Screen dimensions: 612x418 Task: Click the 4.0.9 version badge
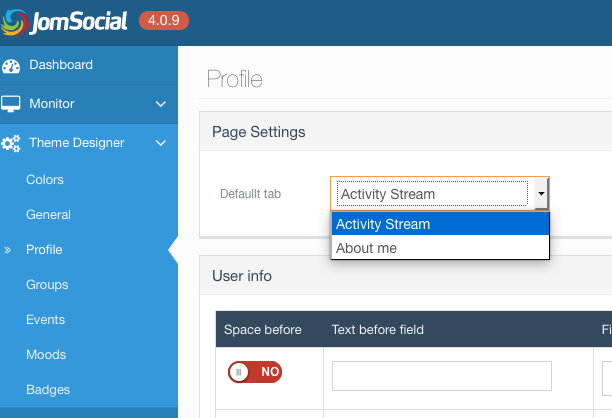click(x=164, y=20)
